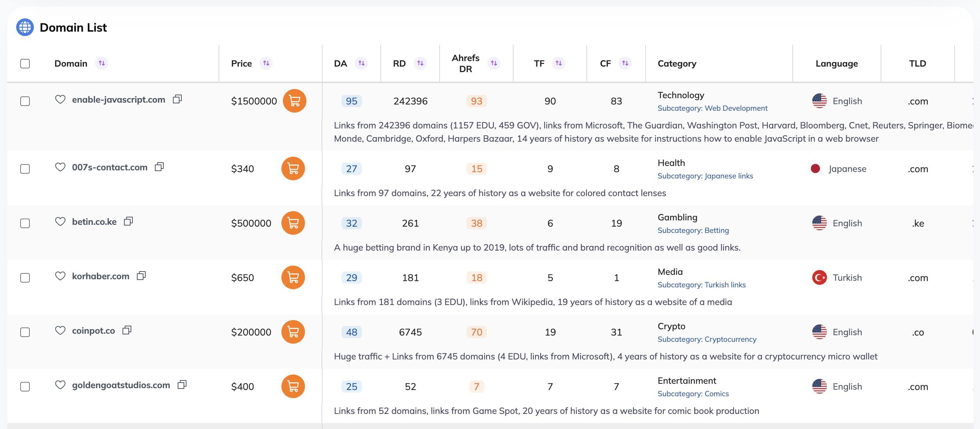This screenshot has width=980, height=429.
Task: Click Subcategory: Web Development link
Action: pos(713,108)
